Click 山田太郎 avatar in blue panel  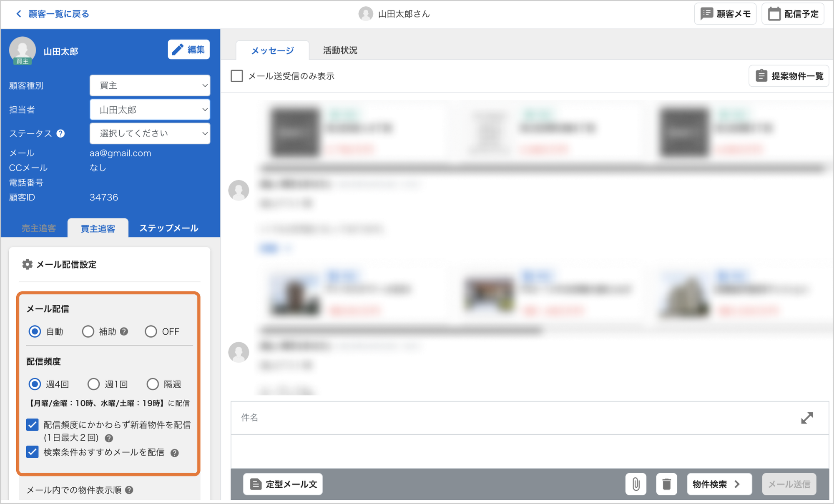23,50
